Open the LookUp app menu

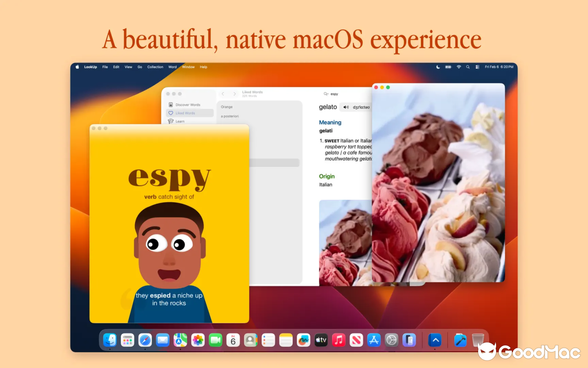click(x=90, y=67)
